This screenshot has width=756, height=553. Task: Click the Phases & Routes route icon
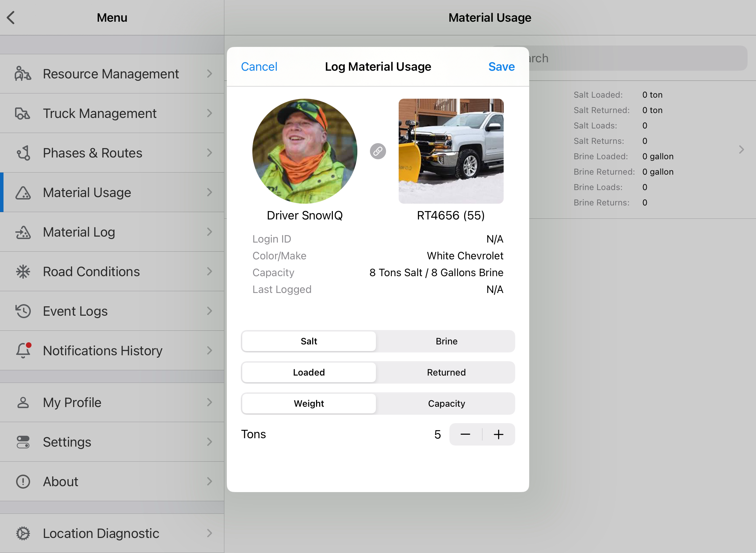click(x=23, y=153)
